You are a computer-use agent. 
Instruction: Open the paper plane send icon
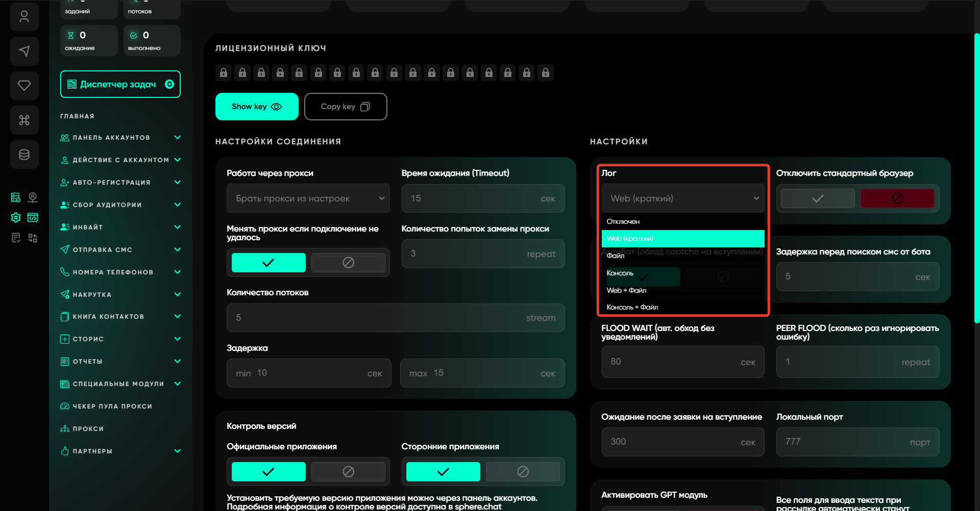24,51
